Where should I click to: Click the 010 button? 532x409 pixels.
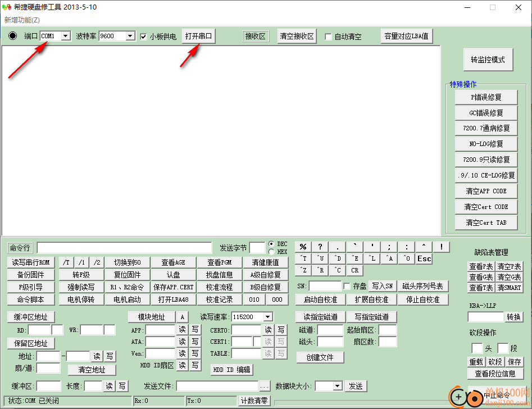254,299
